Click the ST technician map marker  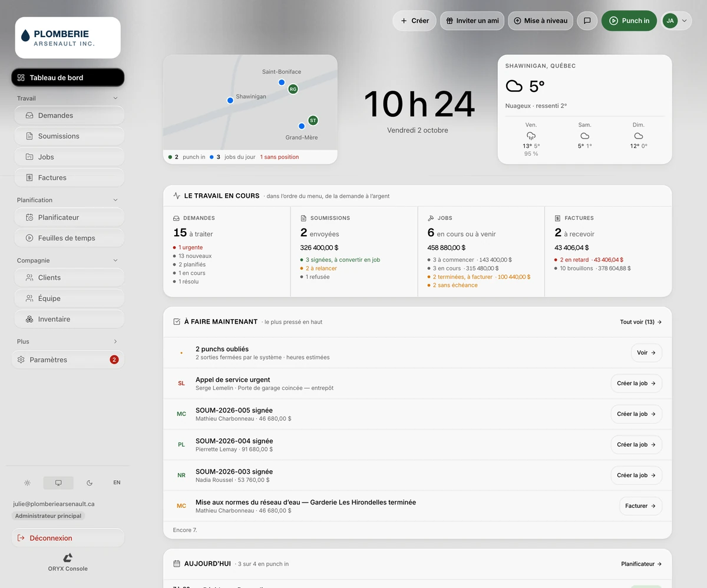point(313,120)
